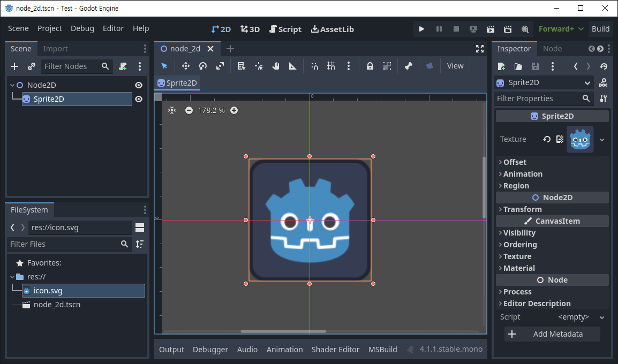Click the Build button
The image size is (618, 364).
click(x=601, y=29)
